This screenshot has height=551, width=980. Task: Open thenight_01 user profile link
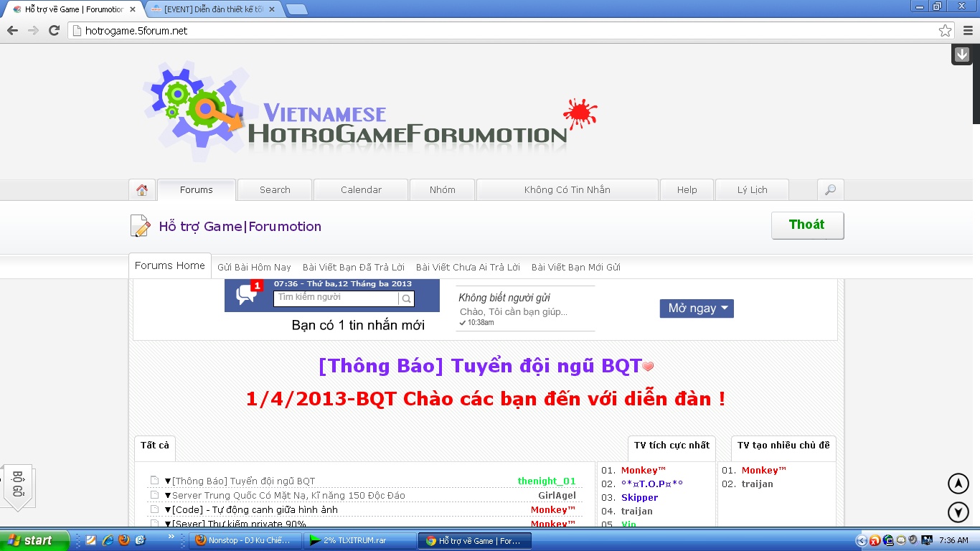[547, 481]
